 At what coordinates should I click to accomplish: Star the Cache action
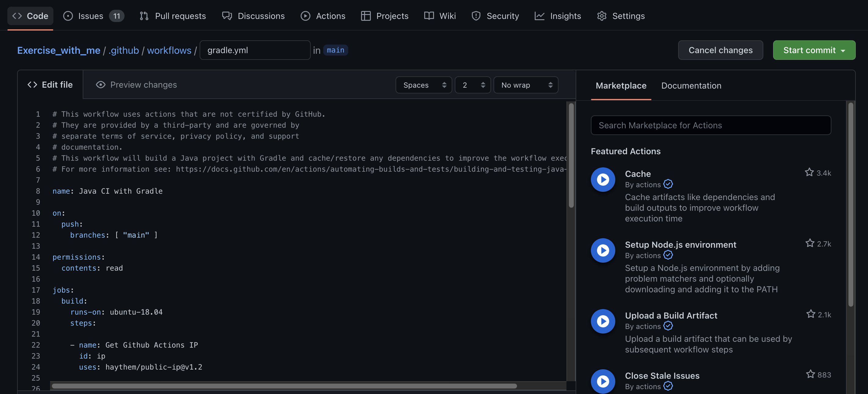(809, 172)
